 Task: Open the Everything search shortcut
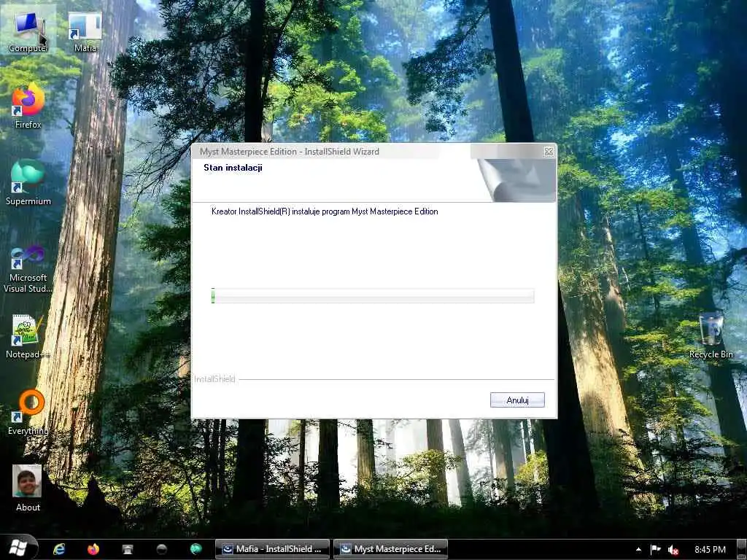(x=28, y=413)
